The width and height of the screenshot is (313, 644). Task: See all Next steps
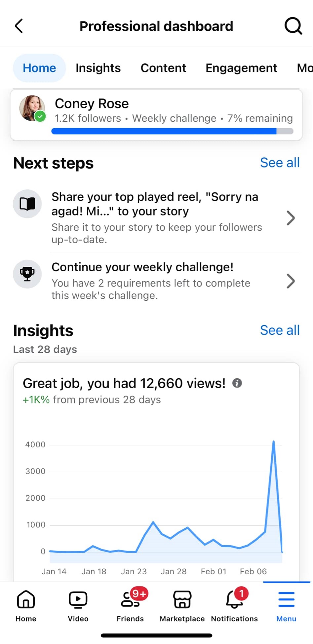(x=280, y=163)
